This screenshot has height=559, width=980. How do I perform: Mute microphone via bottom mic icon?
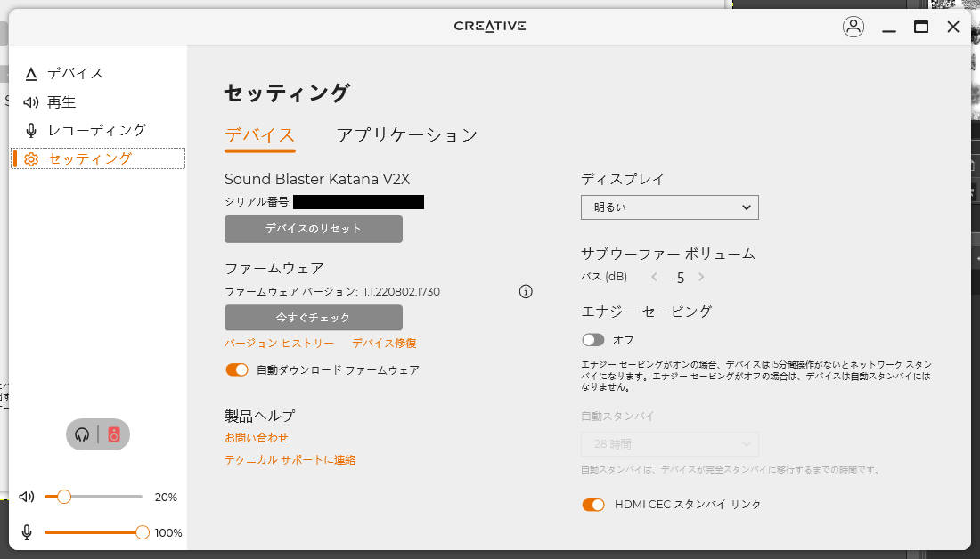point(27,532)
